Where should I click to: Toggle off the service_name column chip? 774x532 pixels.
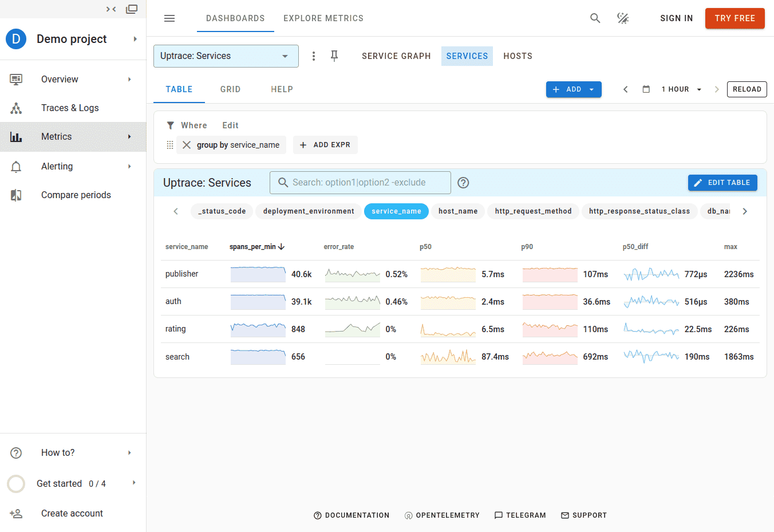pos(396,211)
